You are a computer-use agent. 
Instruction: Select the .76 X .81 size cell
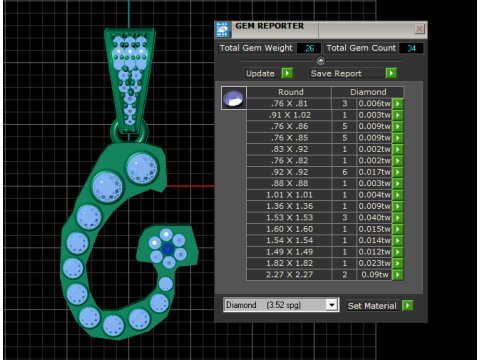point(289,104)
